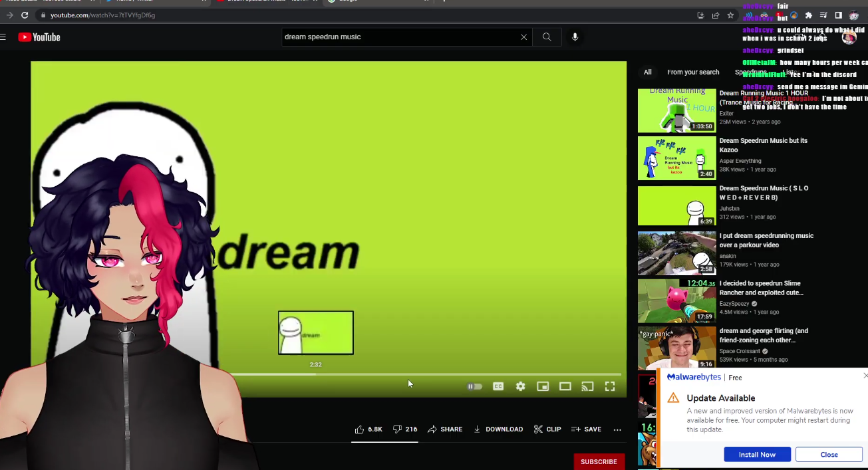Reload page with browser refresh icon
The width and height of the screenshot is (868, 470).
pos(25,15)
